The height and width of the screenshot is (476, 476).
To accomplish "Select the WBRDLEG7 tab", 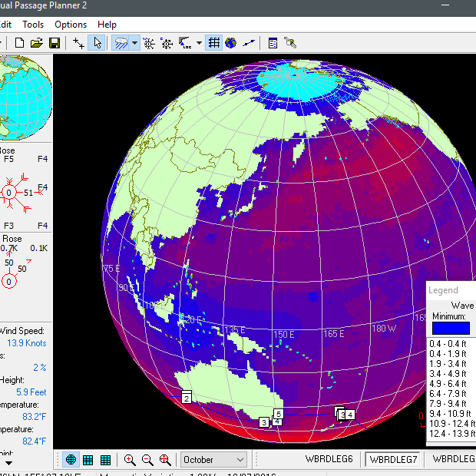I will [x=393, y=459].
